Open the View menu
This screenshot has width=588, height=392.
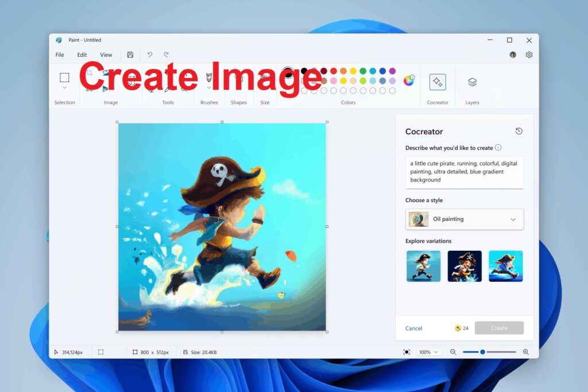tap(106, 55)
